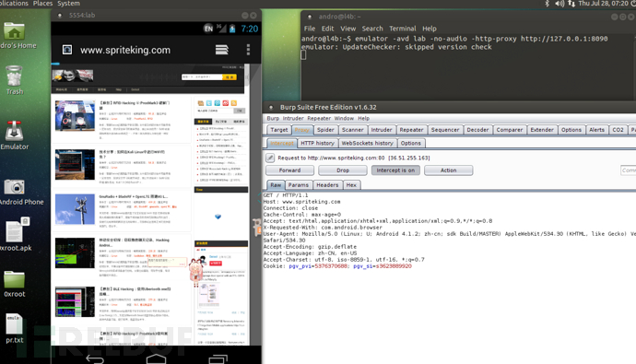
Task: Switch request view to Headers tab
Action: [x=327, y=185]
